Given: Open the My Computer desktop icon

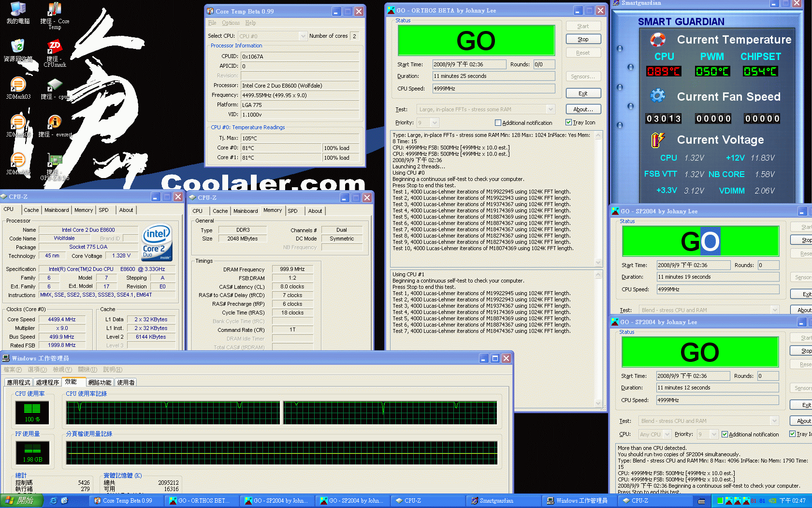Looking at the screenshot, I should 18,13.
